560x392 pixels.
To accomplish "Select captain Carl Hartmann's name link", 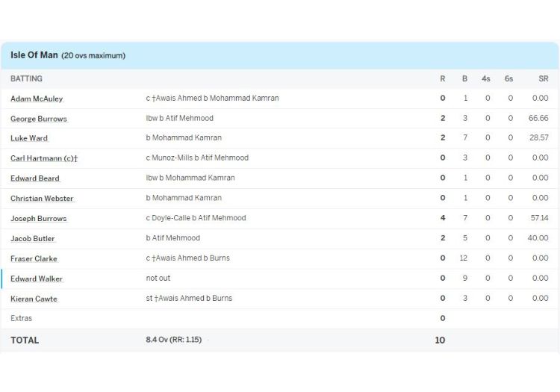I will click(44, 158).
